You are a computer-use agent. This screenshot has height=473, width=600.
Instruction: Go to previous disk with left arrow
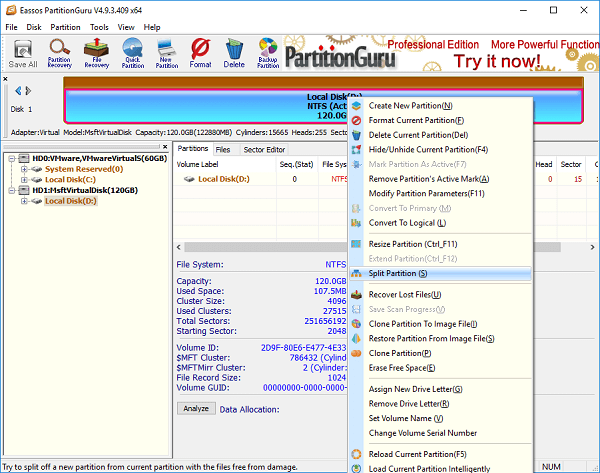click(x=18, y=91)
